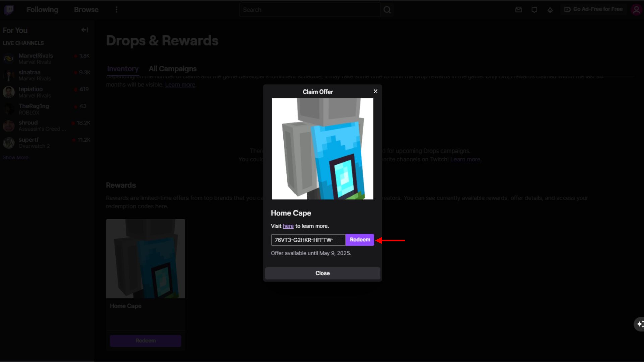Image resolution: width=644 pixels, height=362 pixels.
Task: Open the whispers chat icon
Action: tap(534, 10)
